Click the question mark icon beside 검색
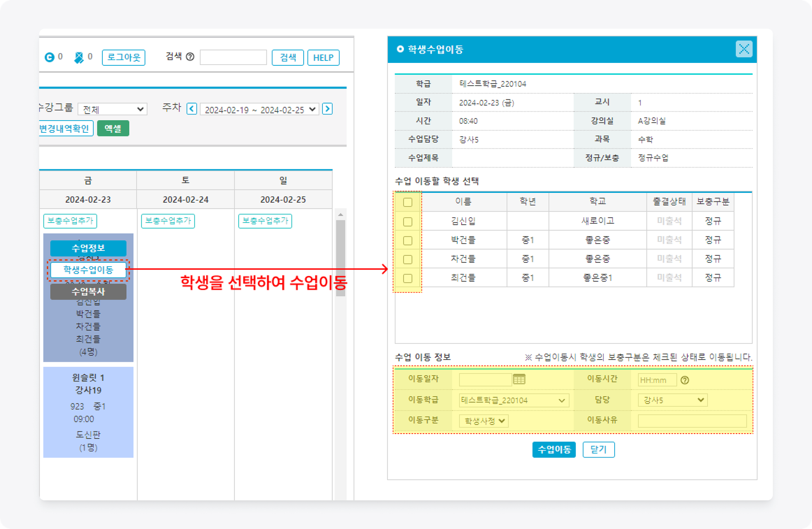This screenshot has height=529, width=812. click(x=190, y=57)
